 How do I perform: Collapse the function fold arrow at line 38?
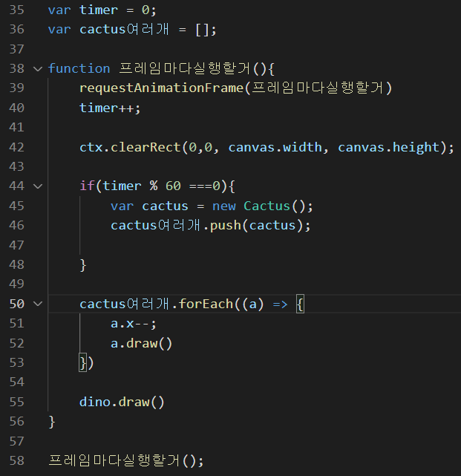(x=38, y=69)
